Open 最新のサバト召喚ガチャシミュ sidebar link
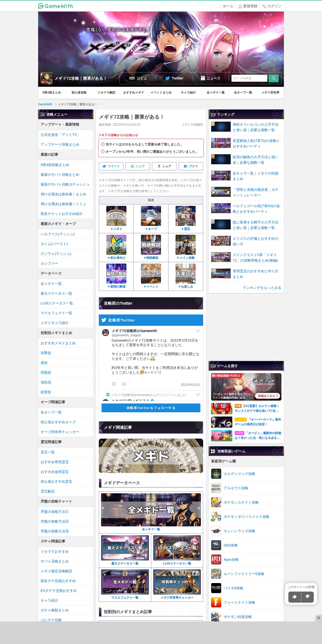 (x=65, y=184)
